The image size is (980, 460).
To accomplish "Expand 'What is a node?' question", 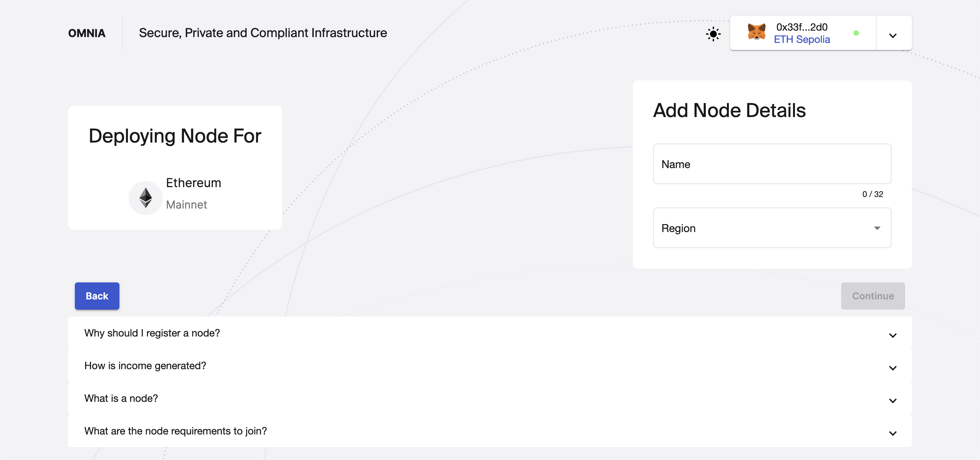I will coord(490,398).
